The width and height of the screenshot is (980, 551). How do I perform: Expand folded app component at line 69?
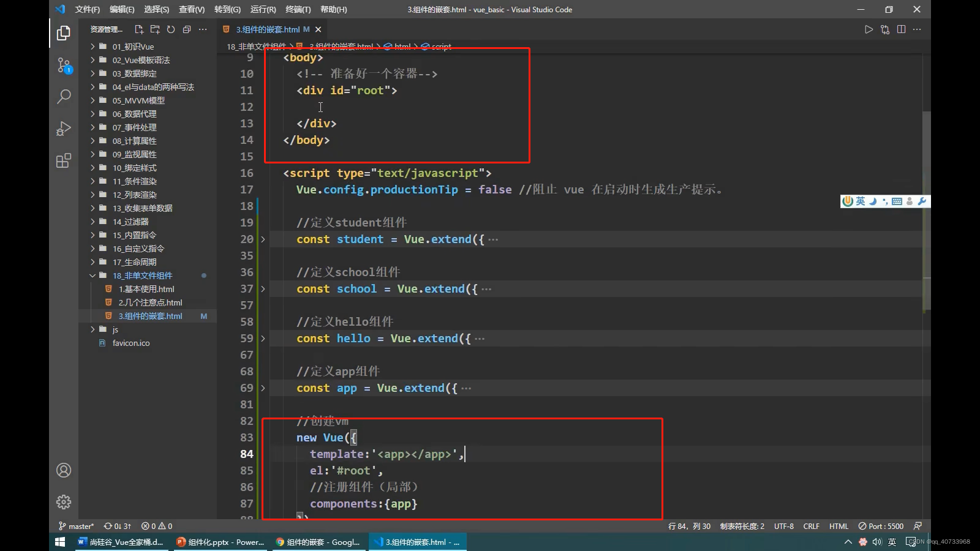click(x=263, y=388)
